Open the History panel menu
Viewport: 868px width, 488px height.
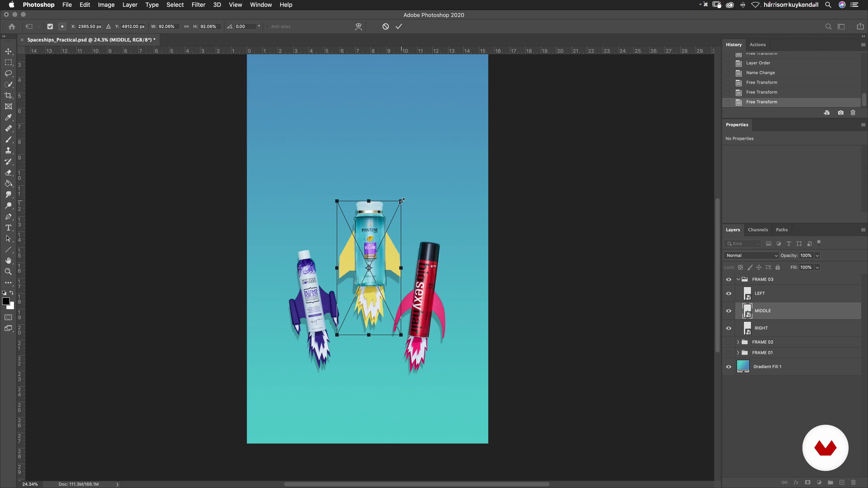[863, 45]
